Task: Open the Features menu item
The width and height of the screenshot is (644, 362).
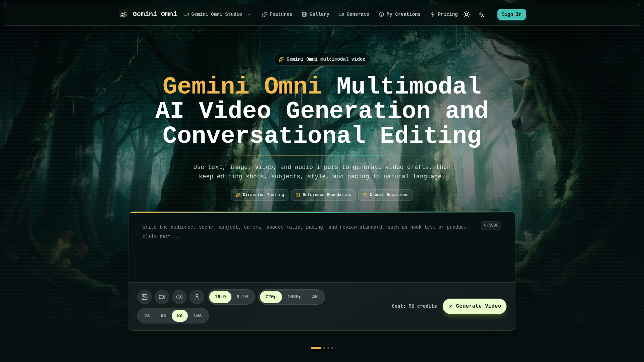Action: coord(277,14)
